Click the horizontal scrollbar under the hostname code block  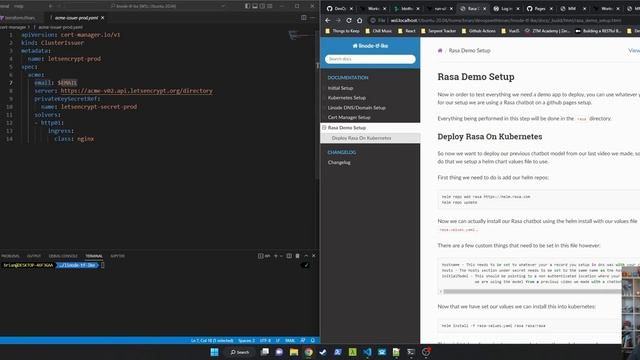[x=532, y=291]
